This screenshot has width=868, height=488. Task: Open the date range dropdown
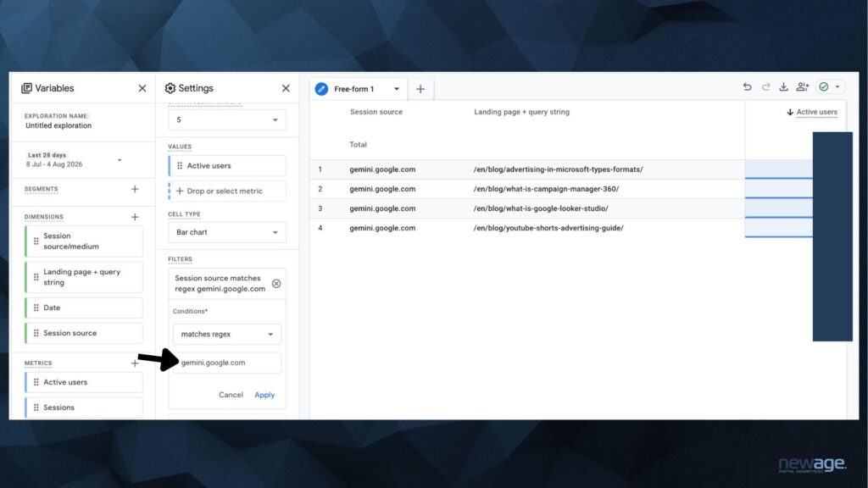[120, 160]
